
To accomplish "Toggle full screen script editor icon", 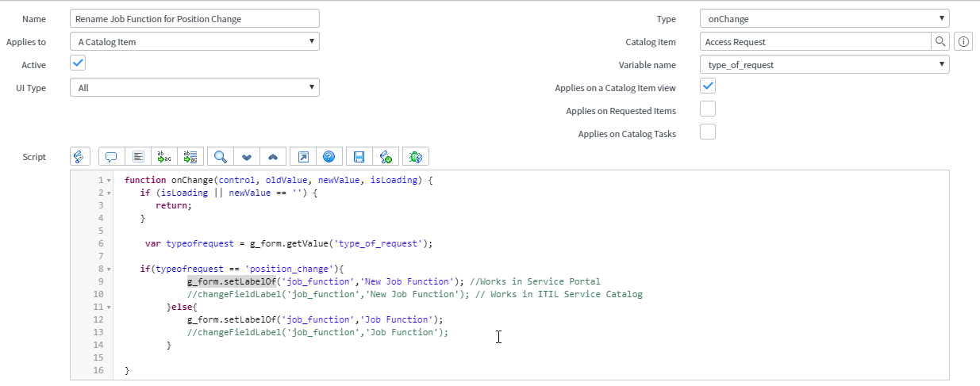I will point(303,157).
